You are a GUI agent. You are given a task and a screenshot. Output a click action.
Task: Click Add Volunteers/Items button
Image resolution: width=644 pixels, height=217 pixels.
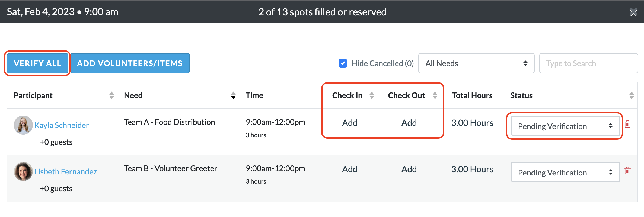tap(130, 63)
